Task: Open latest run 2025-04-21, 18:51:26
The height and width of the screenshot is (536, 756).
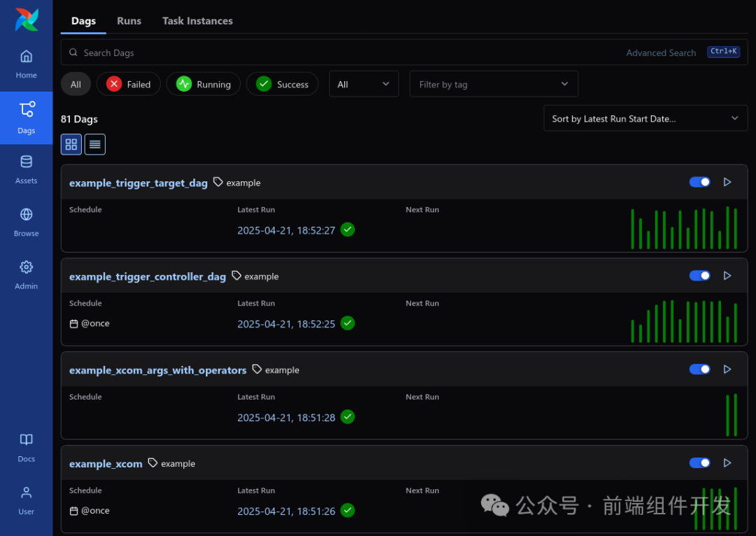Action: (286, 511)
